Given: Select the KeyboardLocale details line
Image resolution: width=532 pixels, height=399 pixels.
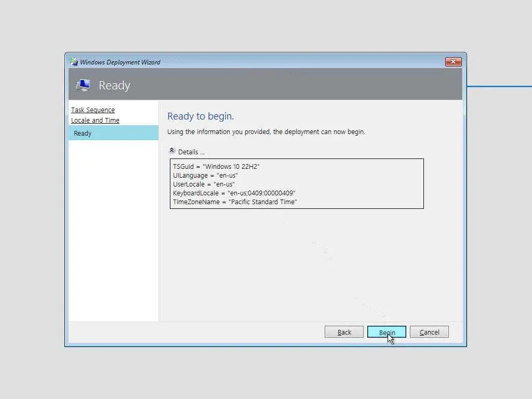Looking at the screenshot, I should 234,193.
